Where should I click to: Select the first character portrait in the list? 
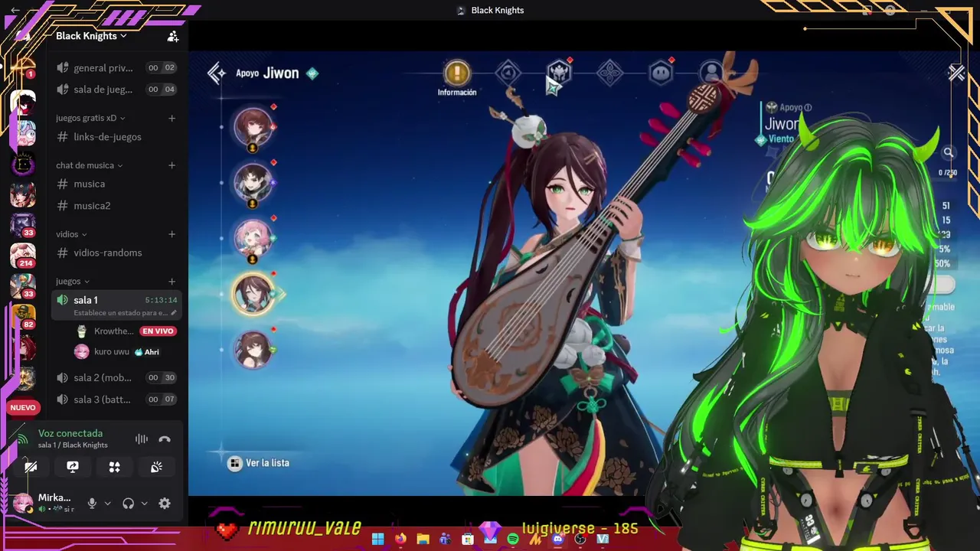click(x=253, y=127)
